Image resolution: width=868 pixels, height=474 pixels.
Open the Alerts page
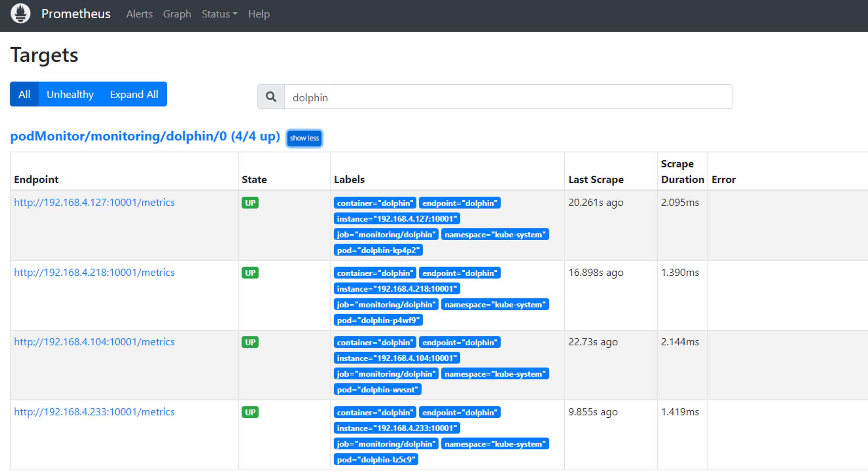(139, 14)
